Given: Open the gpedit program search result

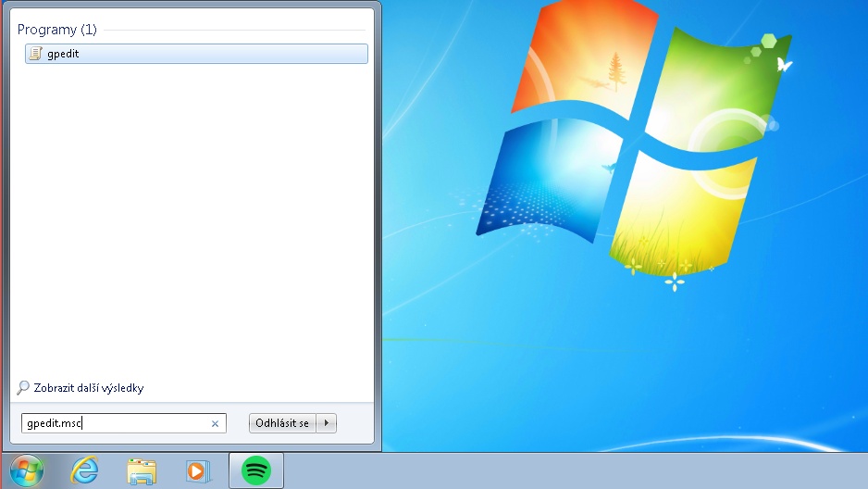Looking at the screenshot, I should tap(195, 54).
